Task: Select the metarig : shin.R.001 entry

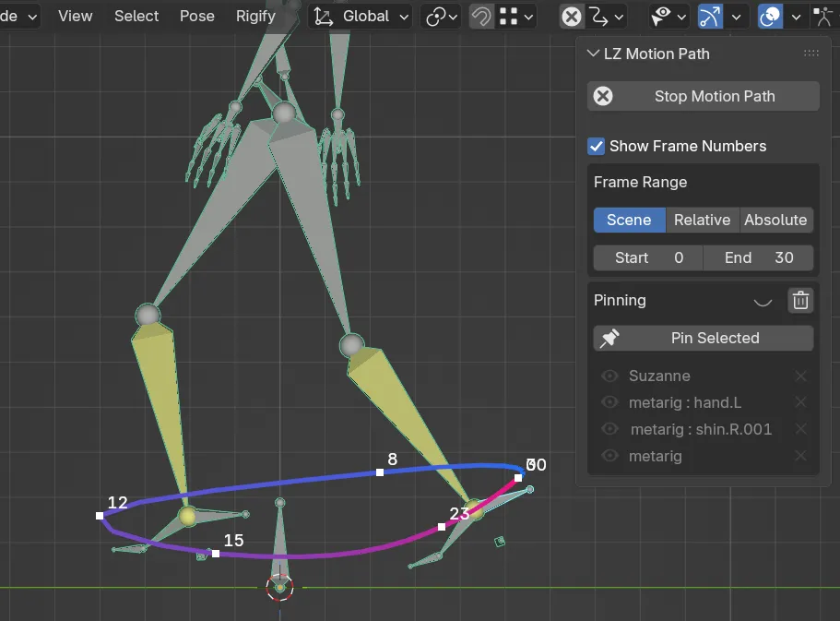Action: (x=702, y=430)
